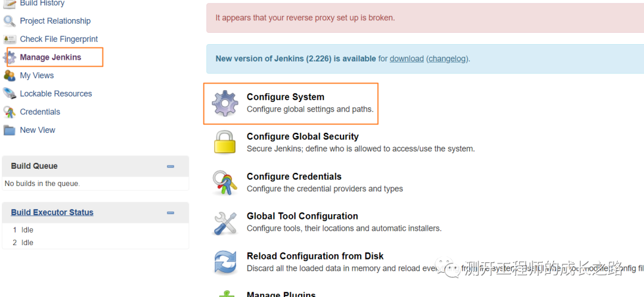Go to Manage Jenkins

coord(51,57)
